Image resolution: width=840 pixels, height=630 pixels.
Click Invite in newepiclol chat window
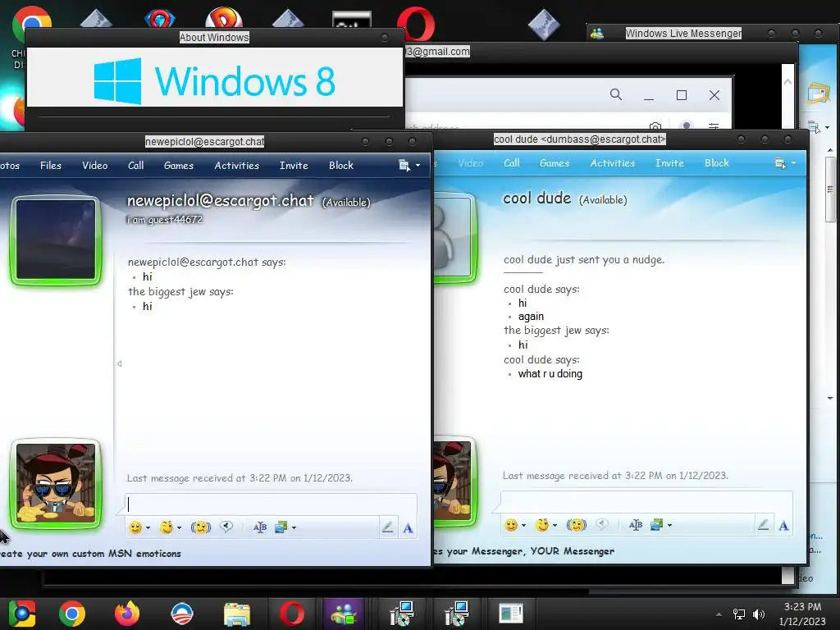(x=294, y=166)
